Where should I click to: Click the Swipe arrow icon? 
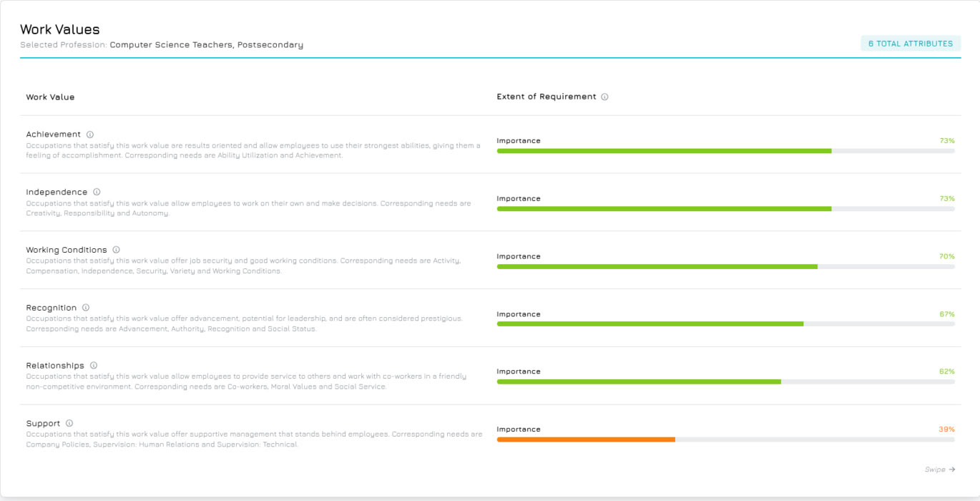[x=952, y=470]
